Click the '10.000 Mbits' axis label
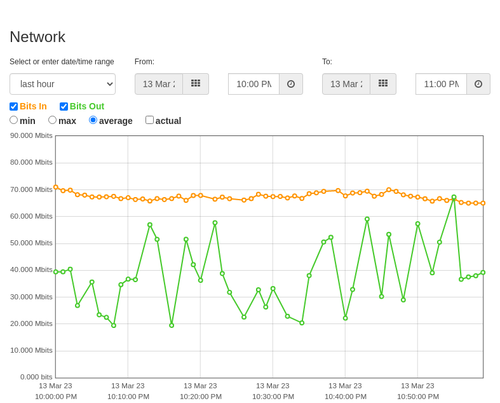The image size is (500, 403). point(31,350)
